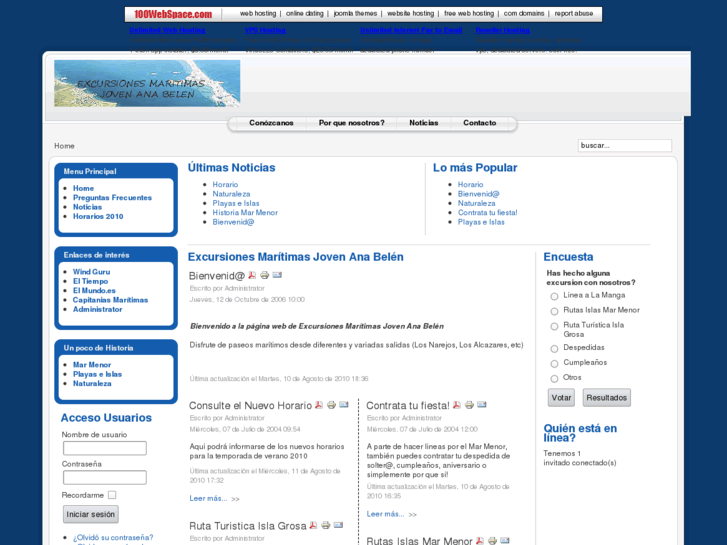Email the Bienvenid@ article icon
727x545 pixels.
click(277, 275)
